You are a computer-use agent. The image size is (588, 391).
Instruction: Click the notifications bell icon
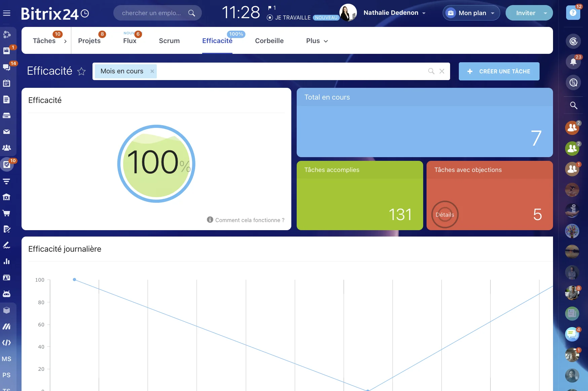[x=573, y=62]
